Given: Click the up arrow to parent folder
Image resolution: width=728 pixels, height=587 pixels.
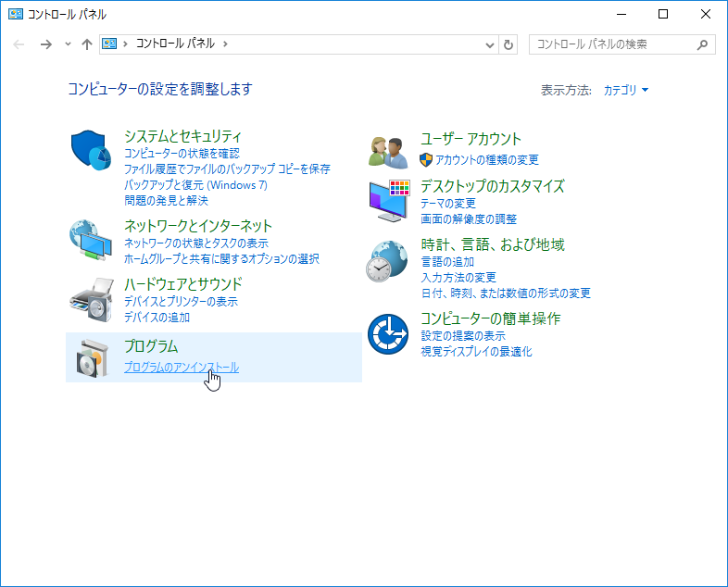Looking at the screenshot, I should pyautogui.click(x=87, y=44).
